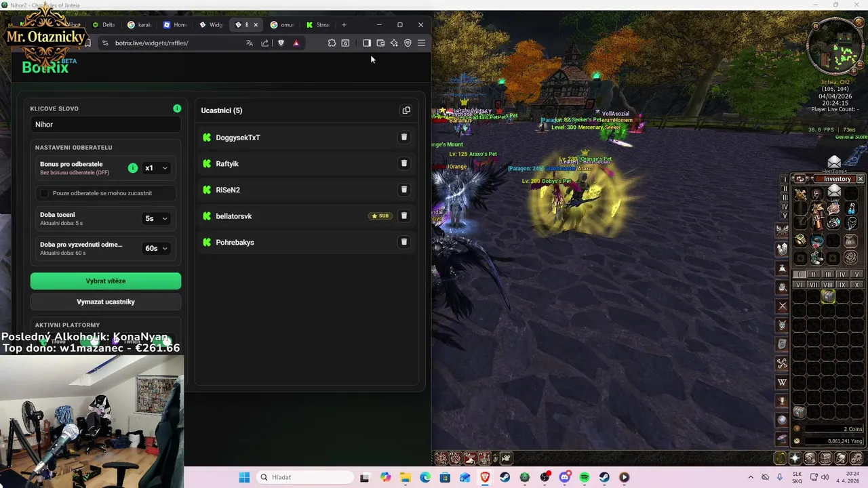868x488 pixels.
Task: Open the browser extensions puzzle icon
Action: point(332,43)
